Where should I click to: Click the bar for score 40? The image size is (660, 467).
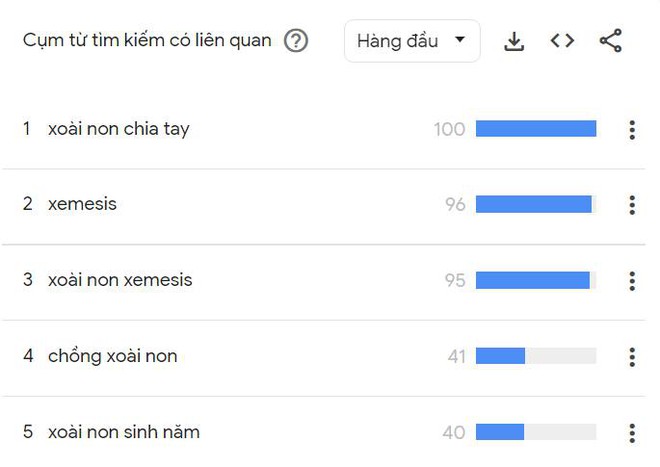click(500, 432)
